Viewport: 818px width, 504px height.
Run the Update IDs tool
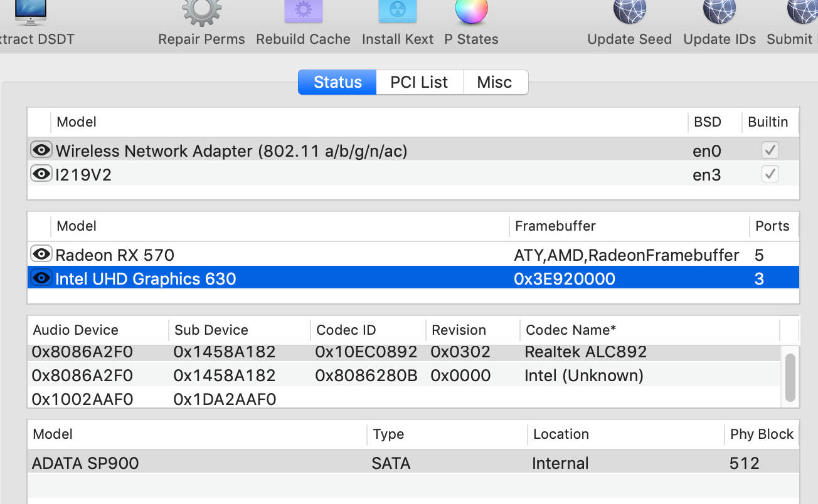(x=719, y=13)
